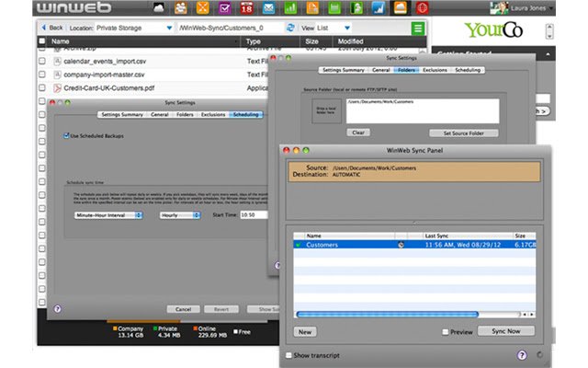
Task: Collapse the Getting Started panel arrow
Action: pyautogui.click(x=548, y=55)
